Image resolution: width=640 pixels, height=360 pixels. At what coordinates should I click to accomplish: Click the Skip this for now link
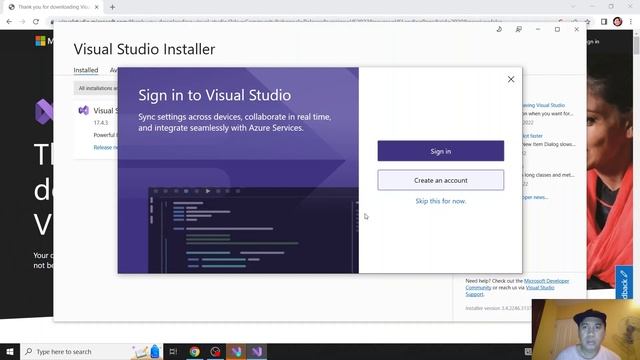pos(440,201)
